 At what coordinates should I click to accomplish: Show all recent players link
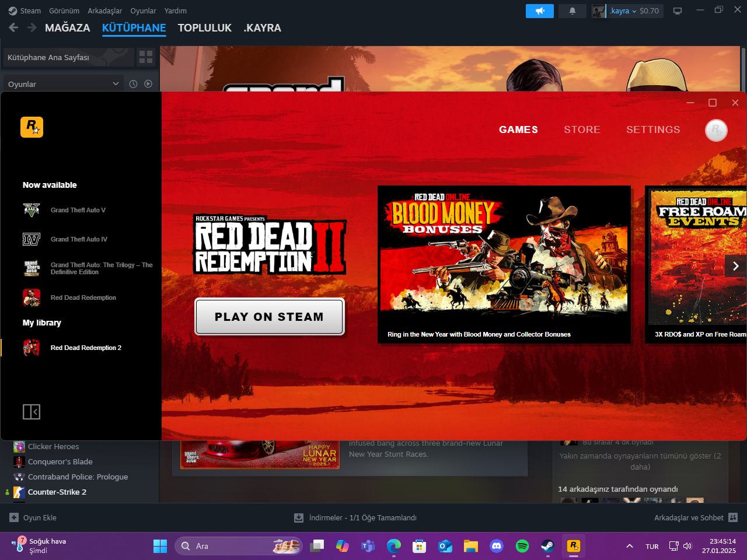[640, 461]
